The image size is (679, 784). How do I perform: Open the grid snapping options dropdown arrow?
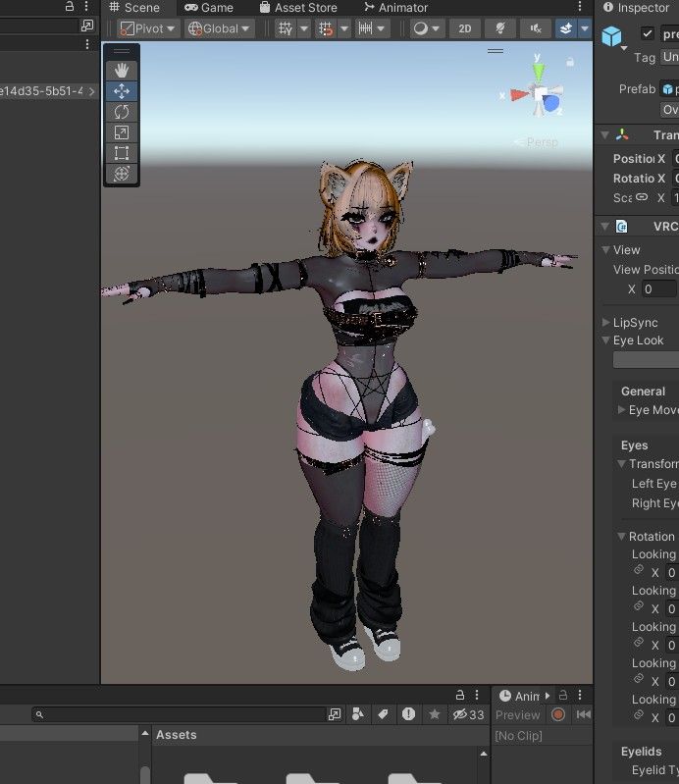click(x=344, y=28)
